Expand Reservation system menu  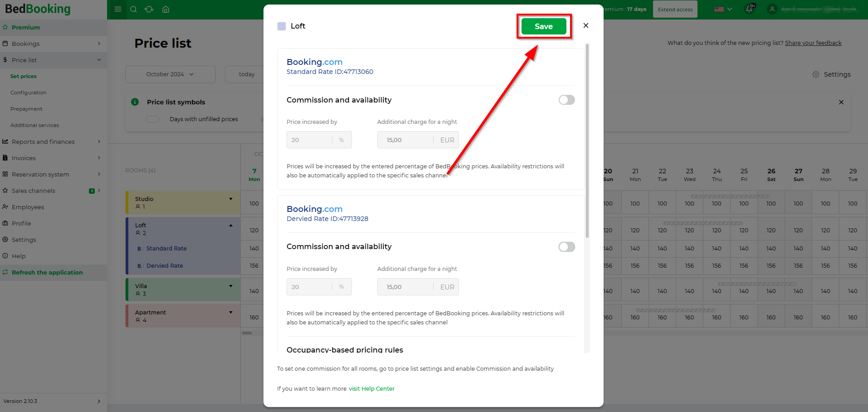tap(54, 174)
